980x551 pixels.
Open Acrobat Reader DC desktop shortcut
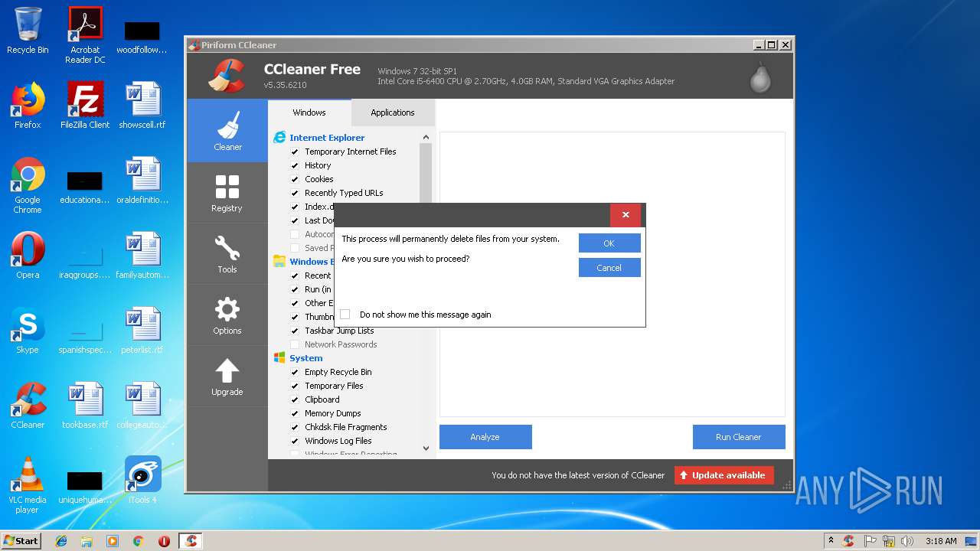(x=85, y=35)
